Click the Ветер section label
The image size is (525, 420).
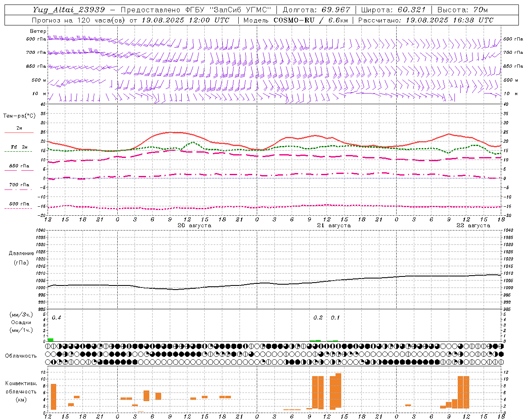coord(38,31)
